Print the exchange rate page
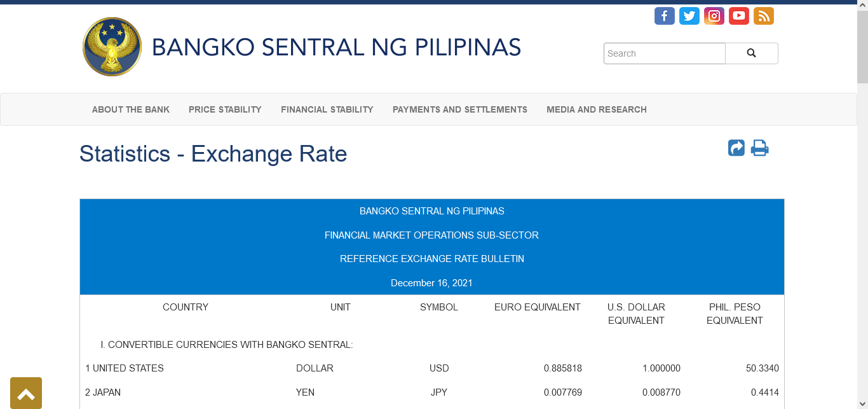This screenshot has height=409, width=868. tap(759, 148)
